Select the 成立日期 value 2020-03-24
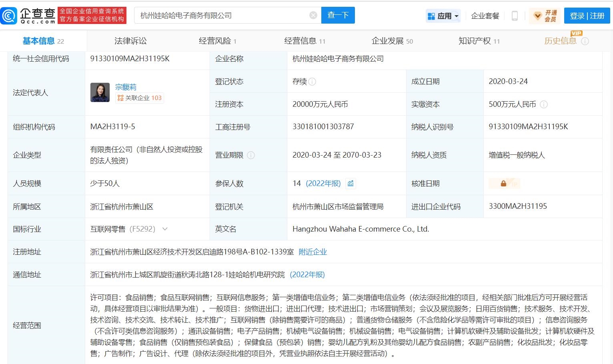The image size is (613, 364). tap(508, 82)
